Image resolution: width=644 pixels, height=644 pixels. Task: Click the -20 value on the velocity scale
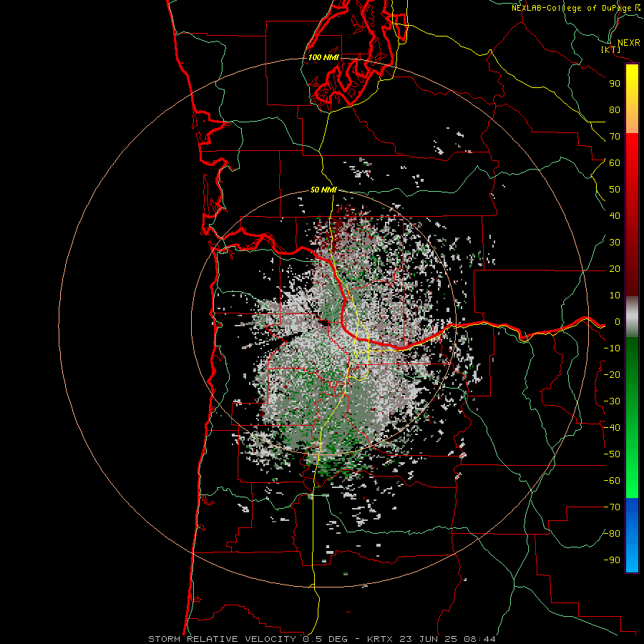612,374
